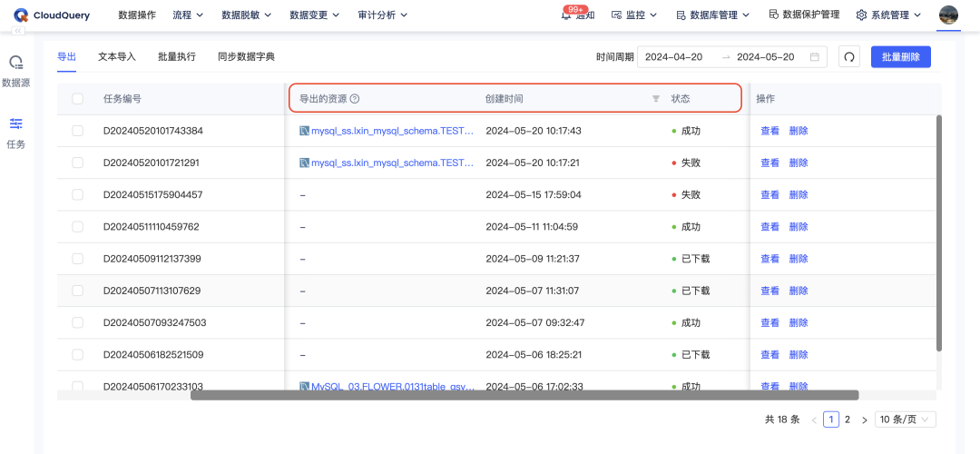The width and height of the screenshot is (980, 454).
Task: Check row D20240507093247503
Action: coord(77,322)
